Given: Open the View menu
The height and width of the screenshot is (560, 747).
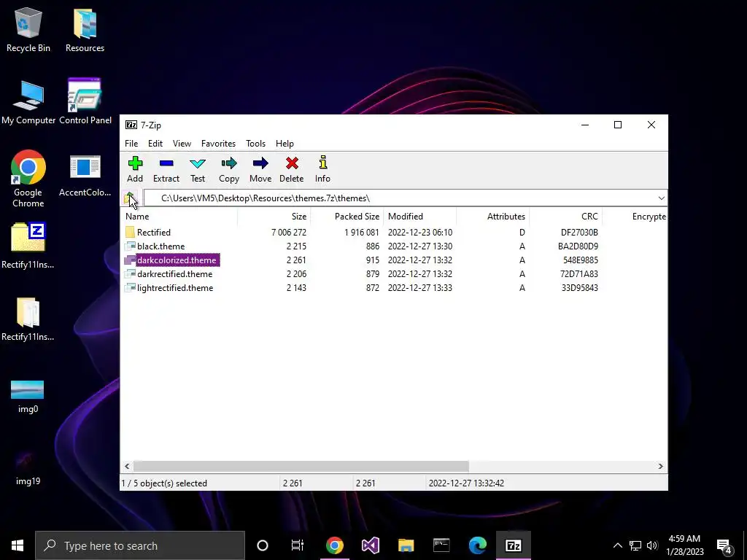Looking at the screenshot, I should coord(182,144).
